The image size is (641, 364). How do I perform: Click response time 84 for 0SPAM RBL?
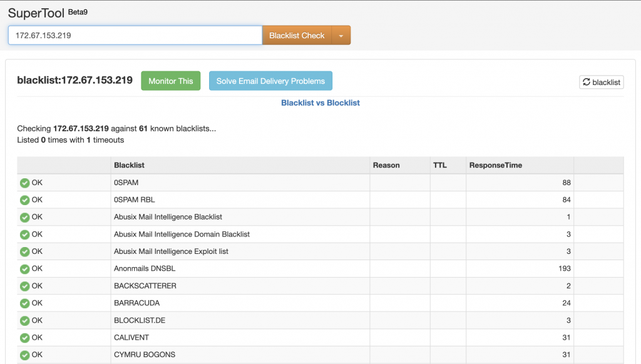point(566,200)
